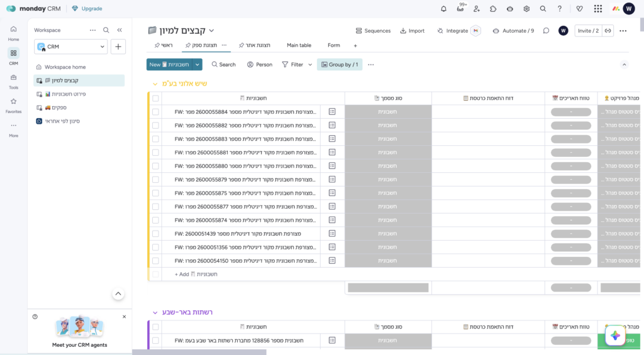The image size is (644, 355).
Task: Open the invite members icon in the top bar
Action: 477,9
